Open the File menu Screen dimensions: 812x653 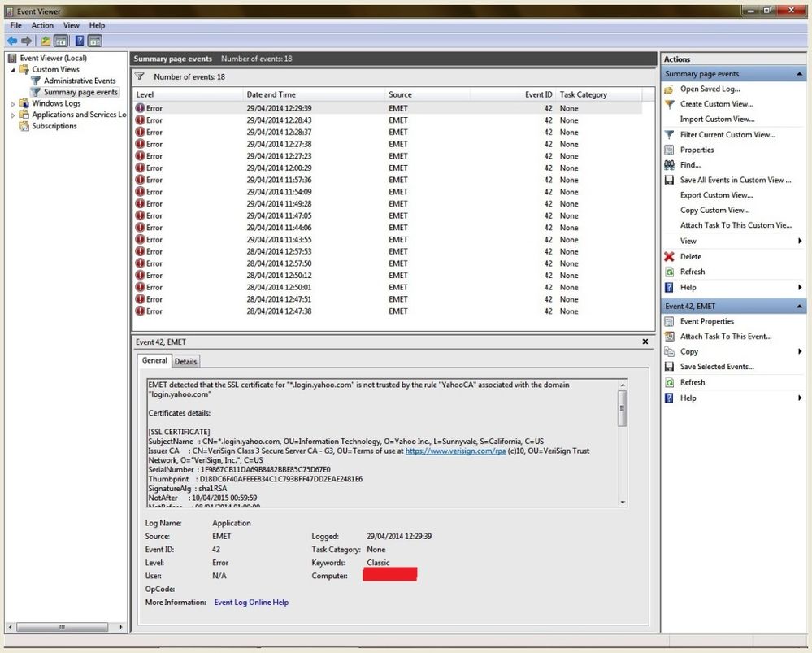(16, 25)
